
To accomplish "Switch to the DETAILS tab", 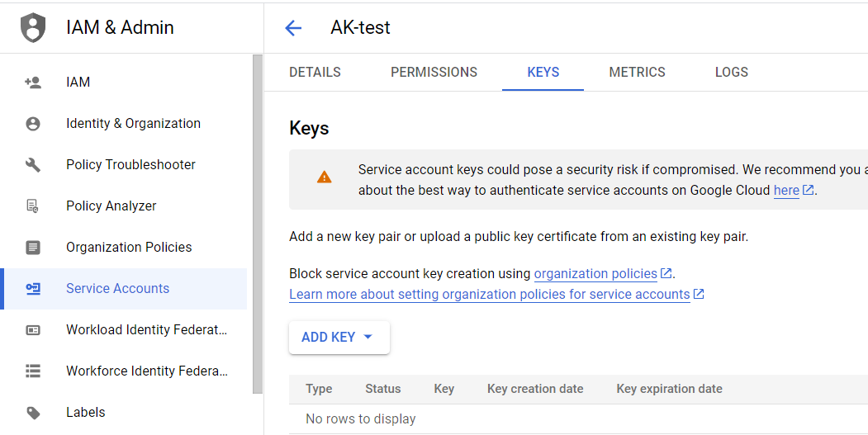I will point(315,73).
